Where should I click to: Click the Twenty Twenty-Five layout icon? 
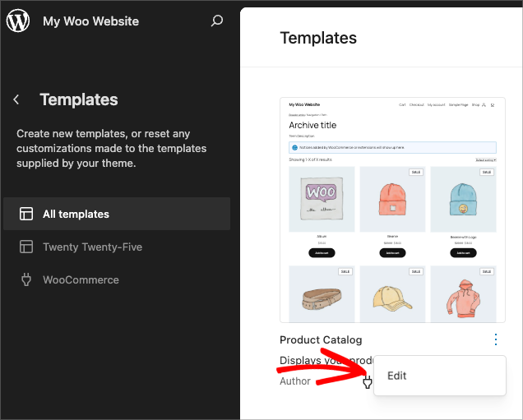[26, 247]
